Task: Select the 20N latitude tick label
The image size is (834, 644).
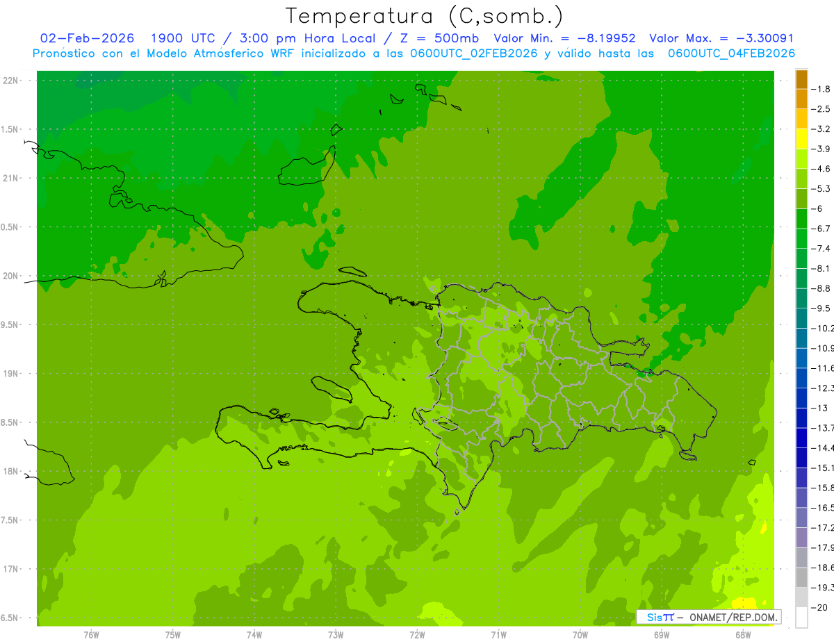Action: (10, 276)
